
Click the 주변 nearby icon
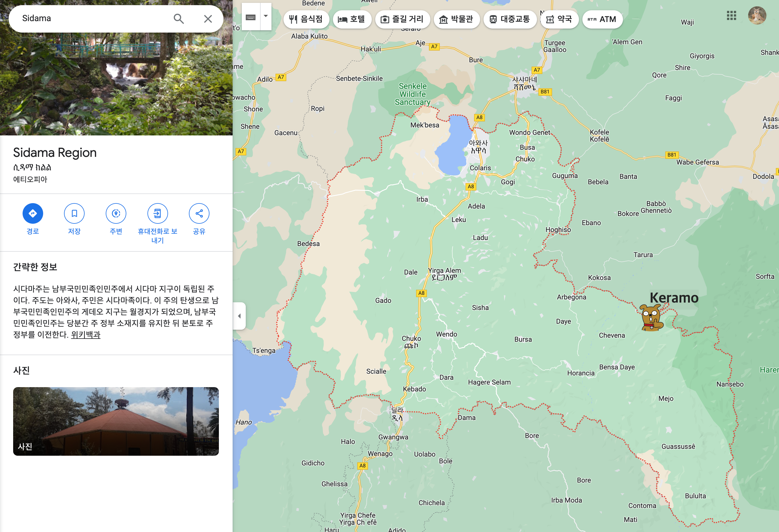tap(116, 213)
